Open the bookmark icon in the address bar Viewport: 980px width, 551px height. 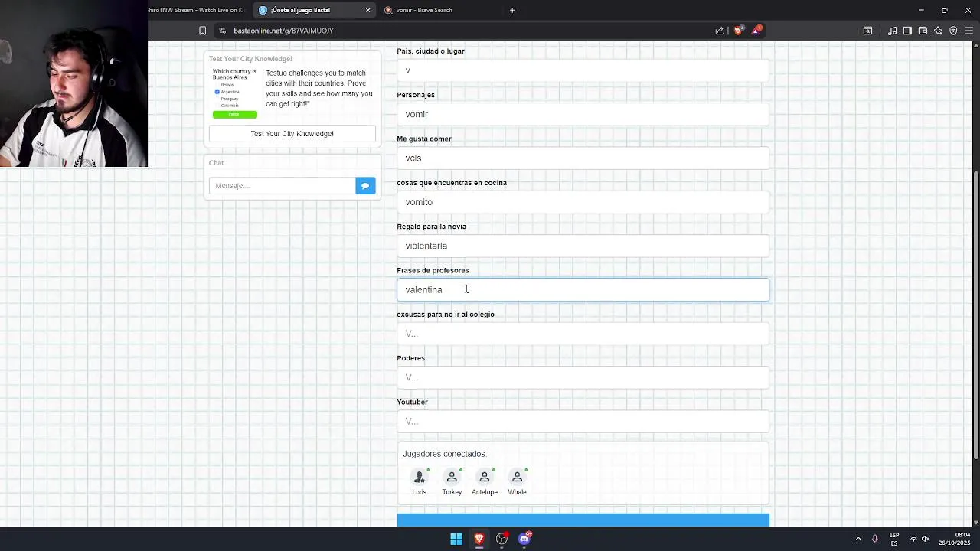click(x=202, y=31)
